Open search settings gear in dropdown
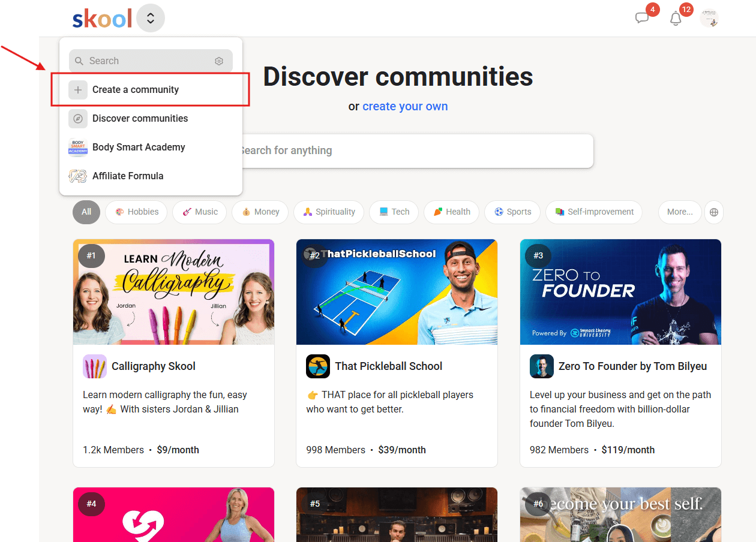 coord(219,61)
